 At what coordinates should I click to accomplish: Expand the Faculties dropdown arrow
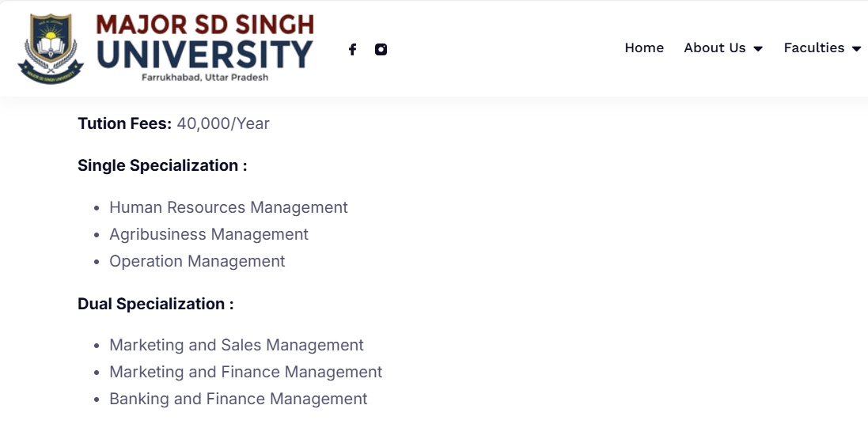pyautogui.click(x=856, y=49)
